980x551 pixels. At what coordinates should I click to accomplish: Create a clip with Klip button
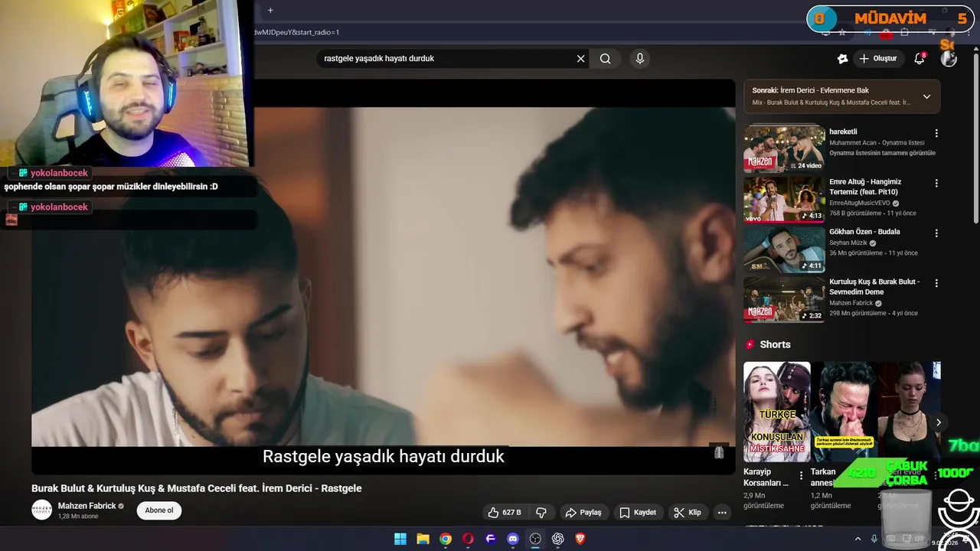pos(688,513)
